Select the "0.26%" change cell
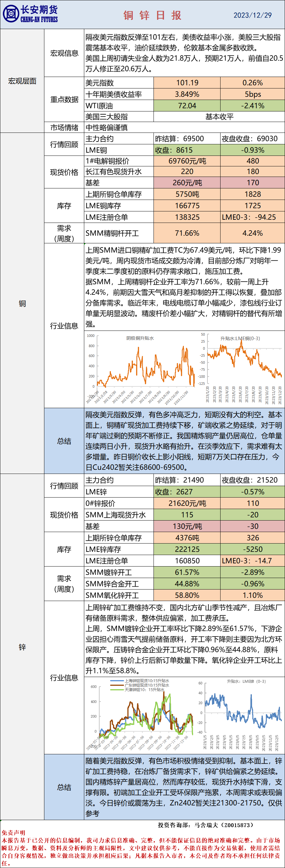This screenshot has width=285, height=868. click(x=253, y=83)
